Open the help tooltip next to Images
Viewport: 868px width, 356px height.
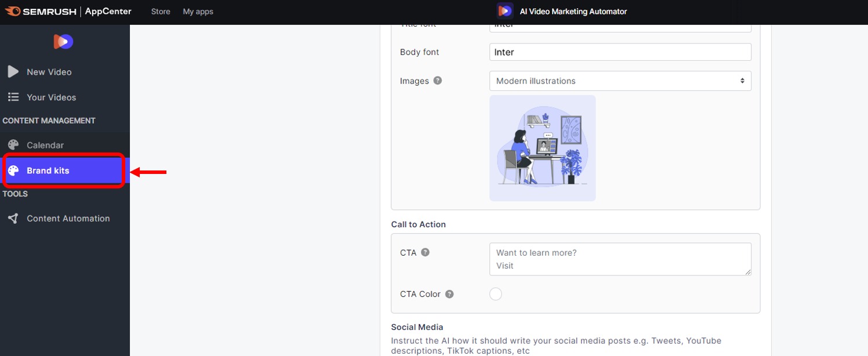pyautogui.click(x=435, y=81)
